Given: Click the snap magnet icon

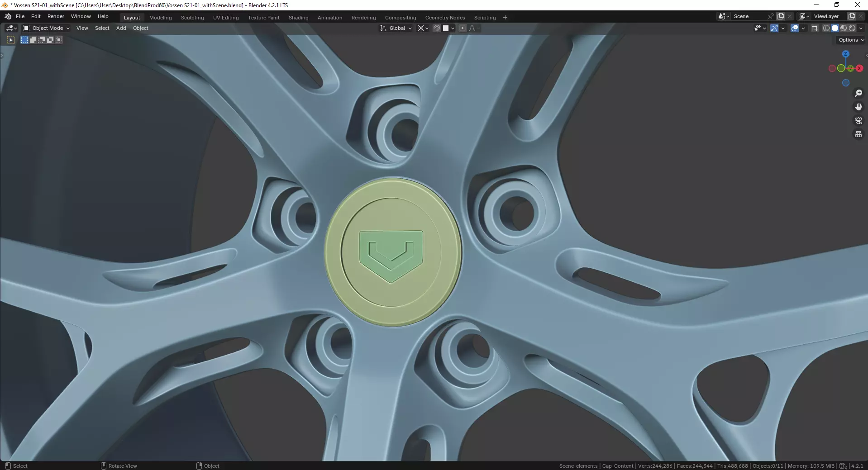Looking at the screenshot, I should (x=437, y=28).
